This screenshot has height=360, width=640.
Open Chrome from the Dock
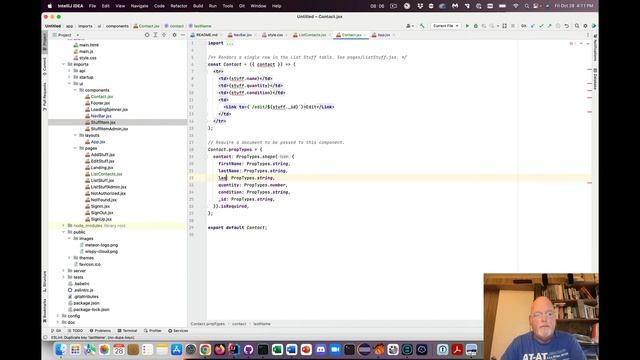click(205, 350)
